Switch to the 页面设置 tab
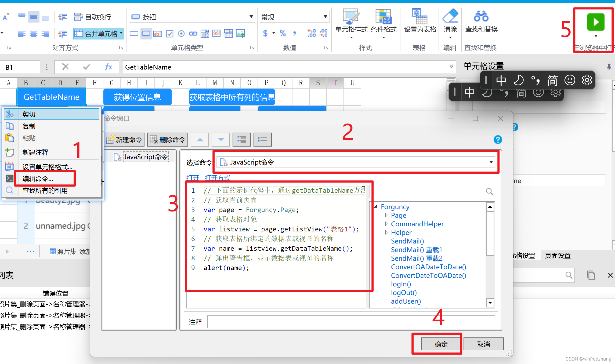615x364 pixels. coord(557,256)
